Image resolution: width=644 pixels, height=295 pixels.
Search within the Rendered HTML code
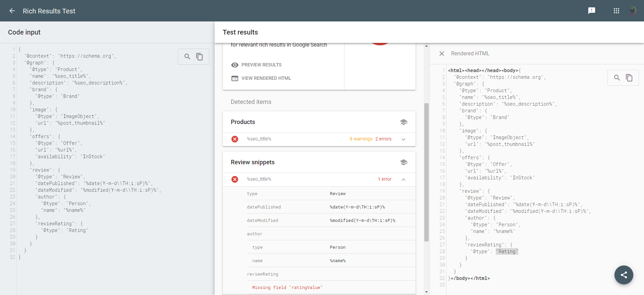coord(617,78)
